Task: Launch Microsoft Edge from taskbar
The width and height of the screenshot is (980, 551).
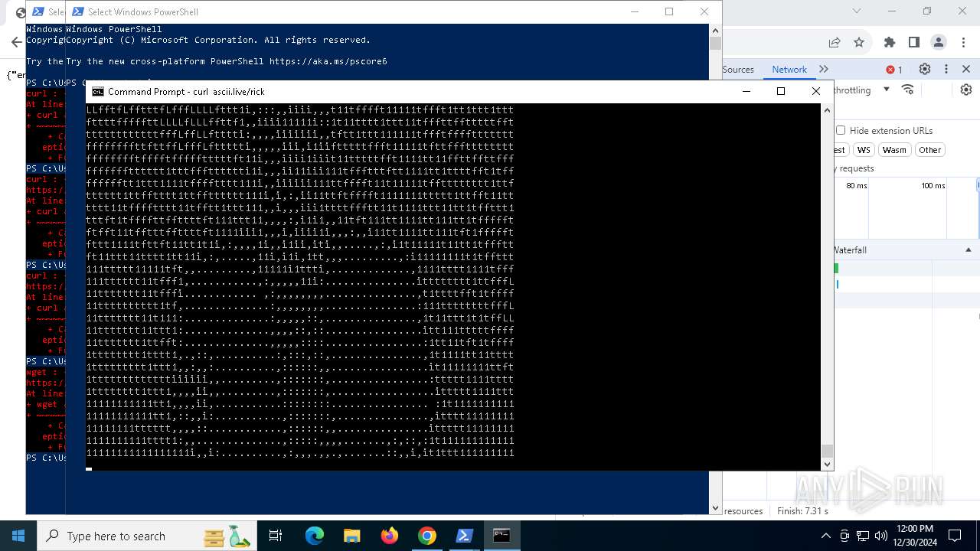Action: click(315, 536)
